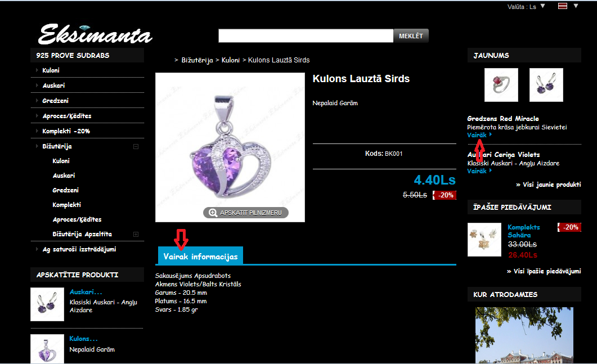Open the Ag saturoši izstrādājumi category
This screenshot has height=364, width=597.
click(79, 249)
